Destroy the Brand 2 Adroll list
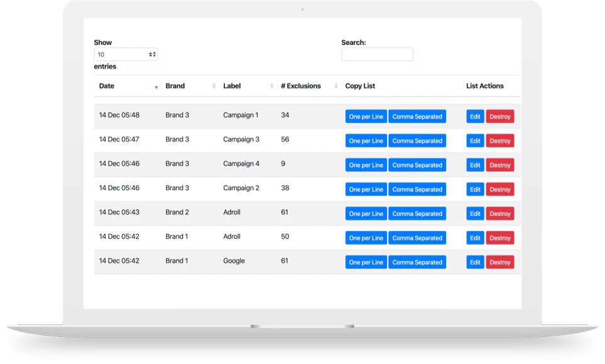The image size is (605, 364). pyautogui.click(x=499, y=213)
